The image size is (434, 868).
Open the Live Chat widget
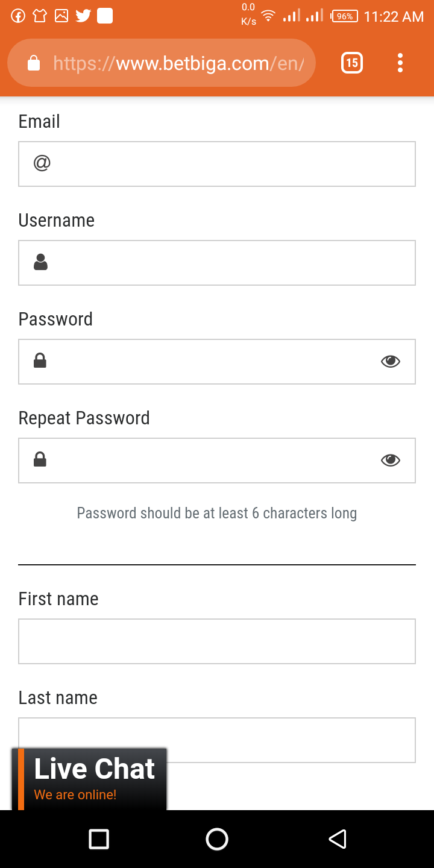pos(89,779)
